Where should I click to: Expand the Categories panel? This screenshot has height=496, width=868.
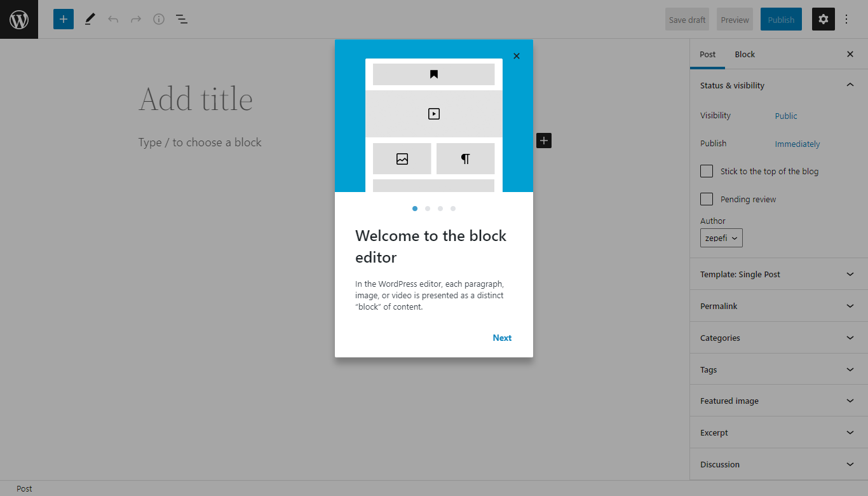coord(778,338)
